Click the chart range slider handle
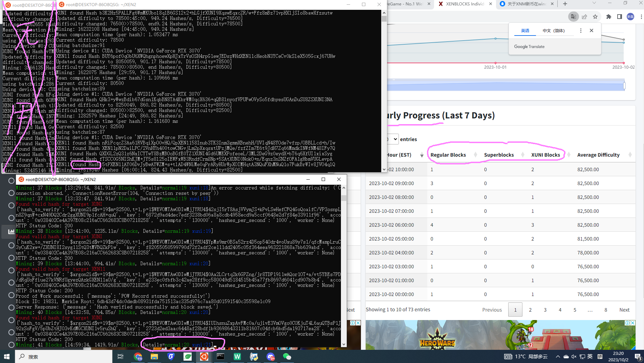This screenshot has height=363, width=644. (x=624, y=86)
